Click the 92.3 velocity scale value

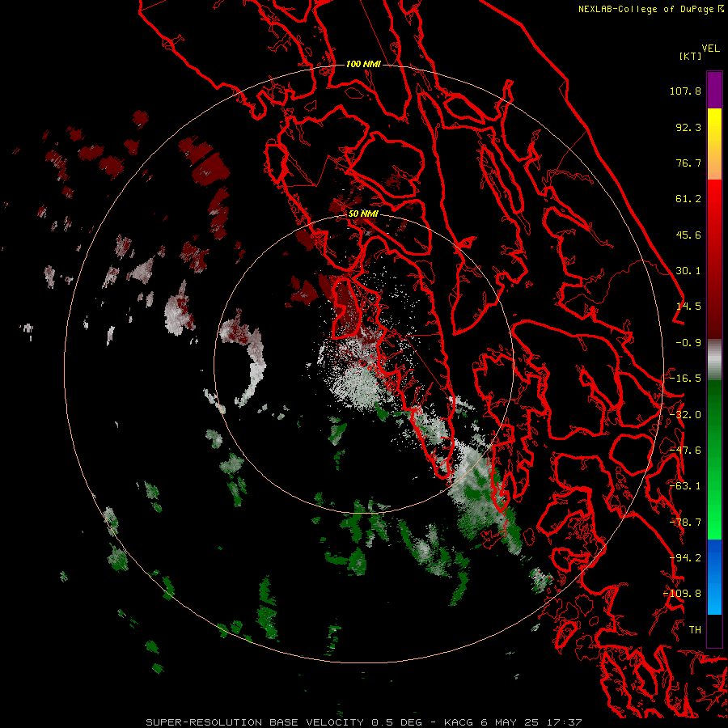(x=688, y=127)
